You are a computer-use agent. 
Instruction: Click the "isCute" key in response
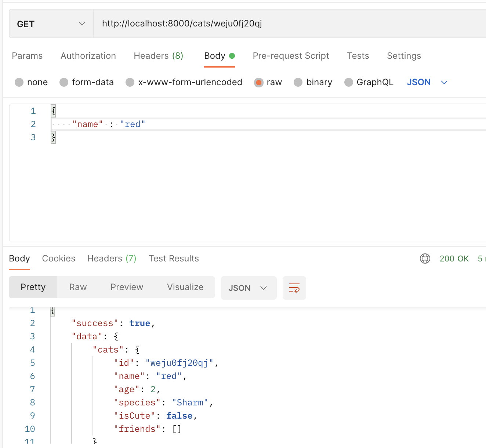[x=135, y=416]
